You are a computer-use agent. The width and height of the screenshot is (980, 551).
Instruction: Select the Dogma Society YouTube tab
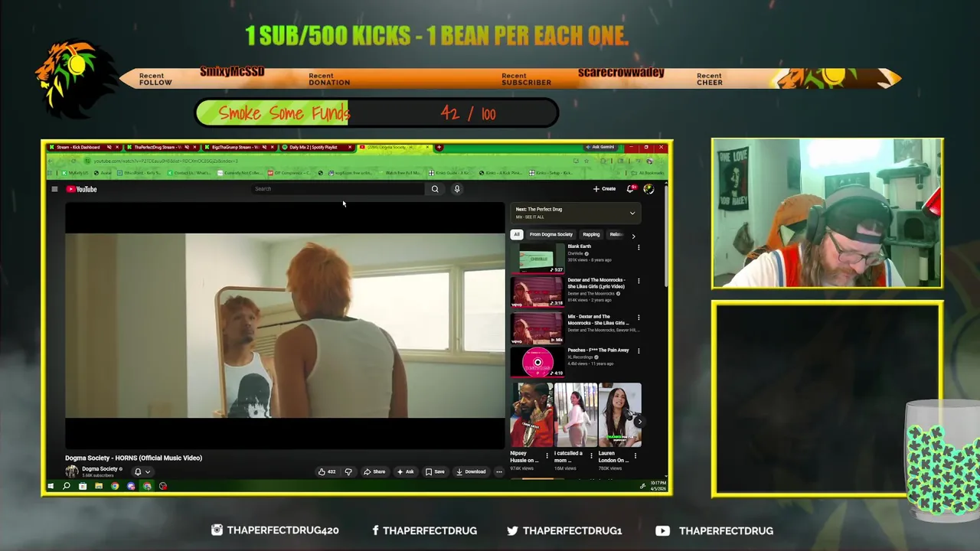coord(394,147)
